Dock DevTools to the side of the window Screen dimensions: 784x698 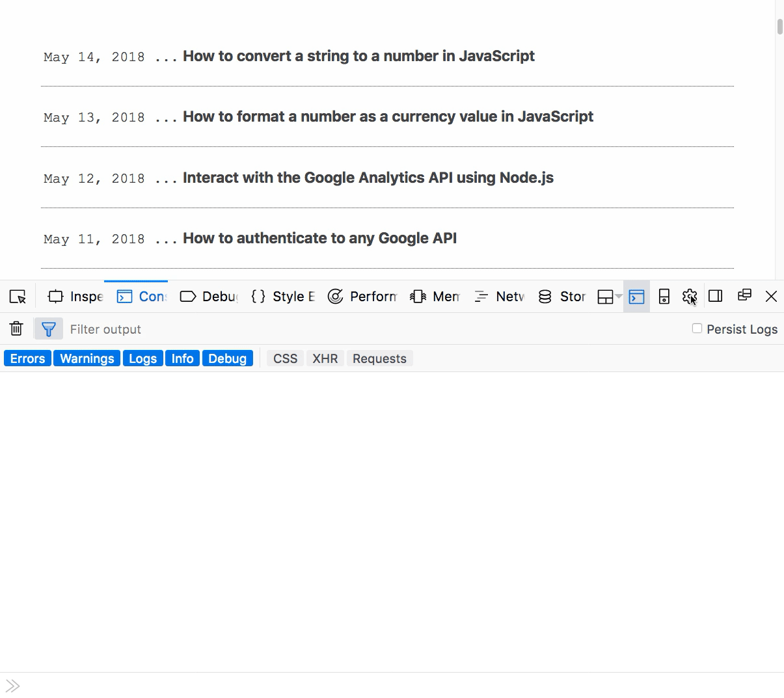coord(715,296)
